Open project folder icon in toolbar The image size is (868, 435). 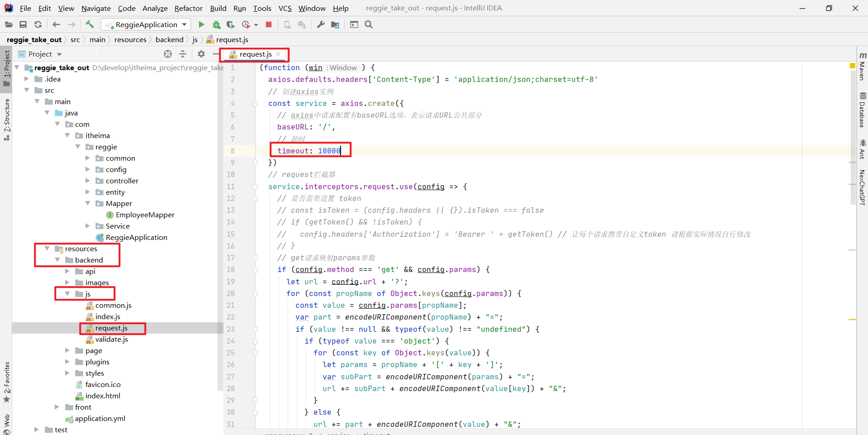pos(9,24)
